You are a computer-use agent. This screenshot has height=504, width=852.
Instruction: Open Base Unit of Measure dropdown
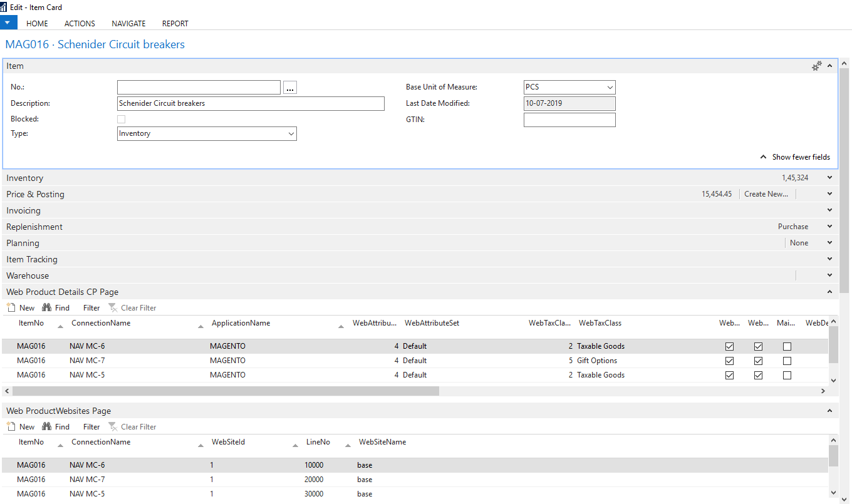[569, 87]
